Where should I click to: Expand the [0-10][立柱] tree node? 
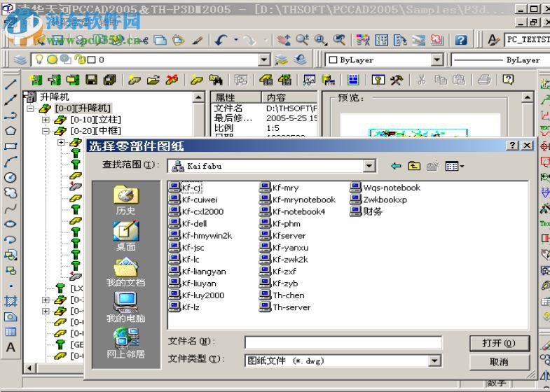(x=46, y=120)
